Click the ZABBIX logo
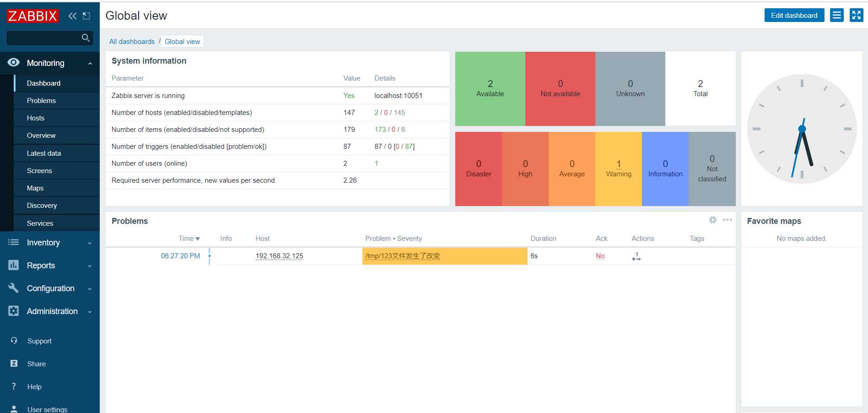The width and height of the screenshot is (868, 413). tap(32, 16)
